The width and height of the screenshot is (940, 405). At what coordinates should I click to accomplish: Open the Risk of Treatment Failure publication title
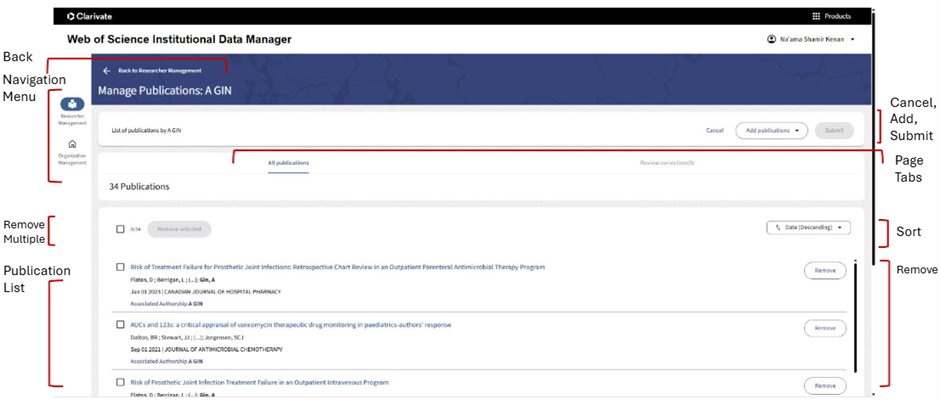point(338,267)
